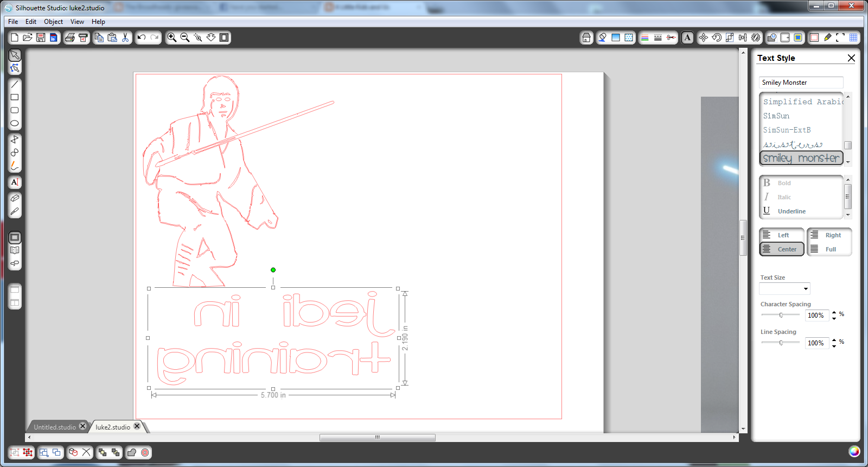The width and height of the screenshot is (868, 467).
Task: Fit the page to the window
Action: coord(224,37)
